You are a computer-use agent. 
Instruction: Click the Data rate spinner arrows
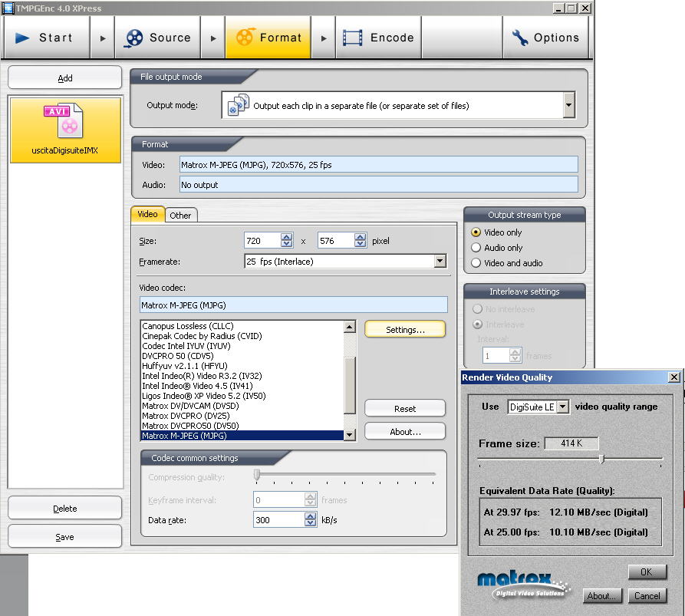coord(310,519)
